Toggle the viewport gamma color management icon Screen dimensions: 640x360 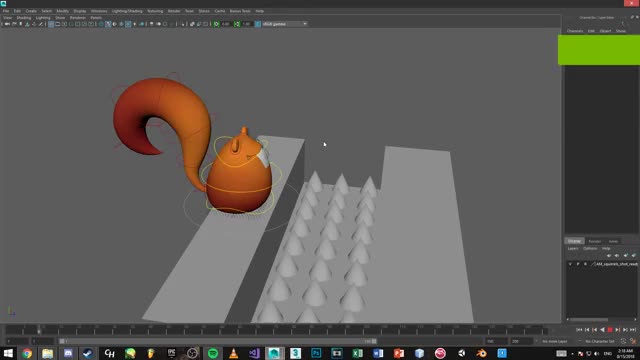click(x=258, y=24)
